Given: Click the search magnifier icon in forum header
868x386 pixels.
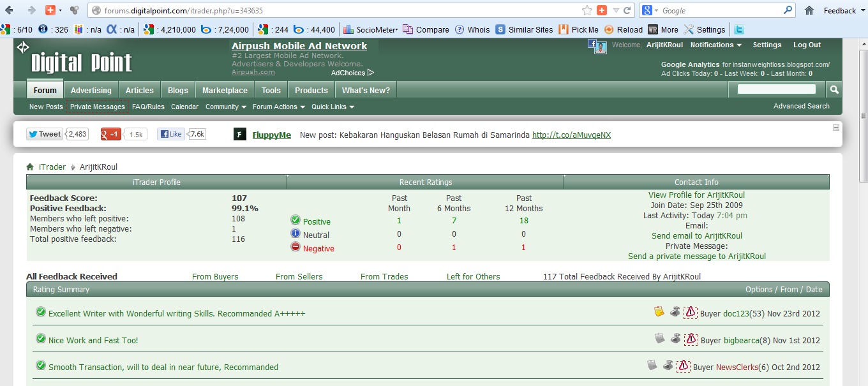Looking at the screenshot, I should 834,90.
